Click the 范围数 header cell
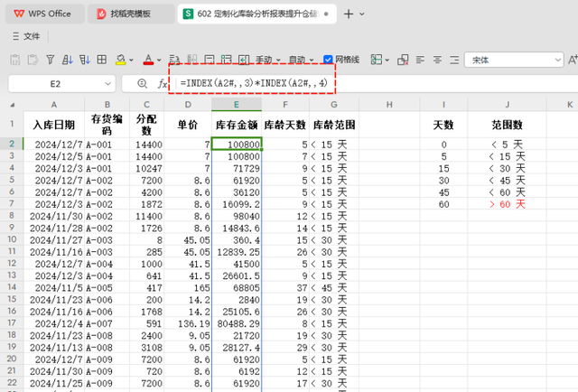 [508, 125]
